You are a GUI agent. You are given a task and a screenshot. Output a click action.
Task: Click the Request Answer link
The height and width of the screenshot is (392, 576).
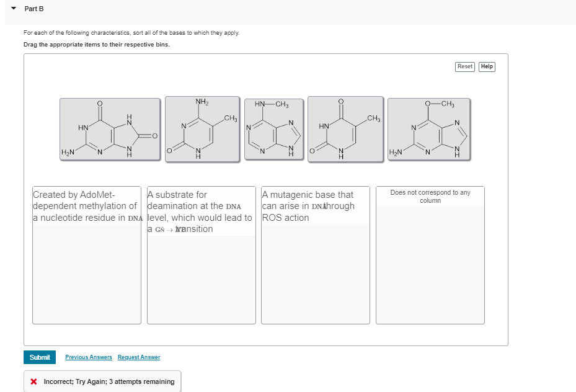139,357
